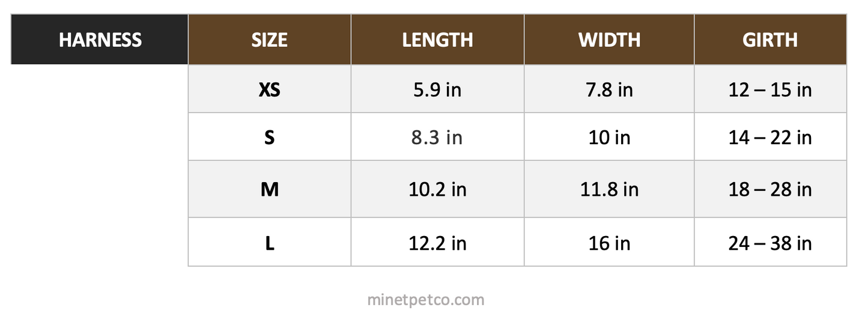Click the 12 – 15 in girth value

[x=770, y=90]
